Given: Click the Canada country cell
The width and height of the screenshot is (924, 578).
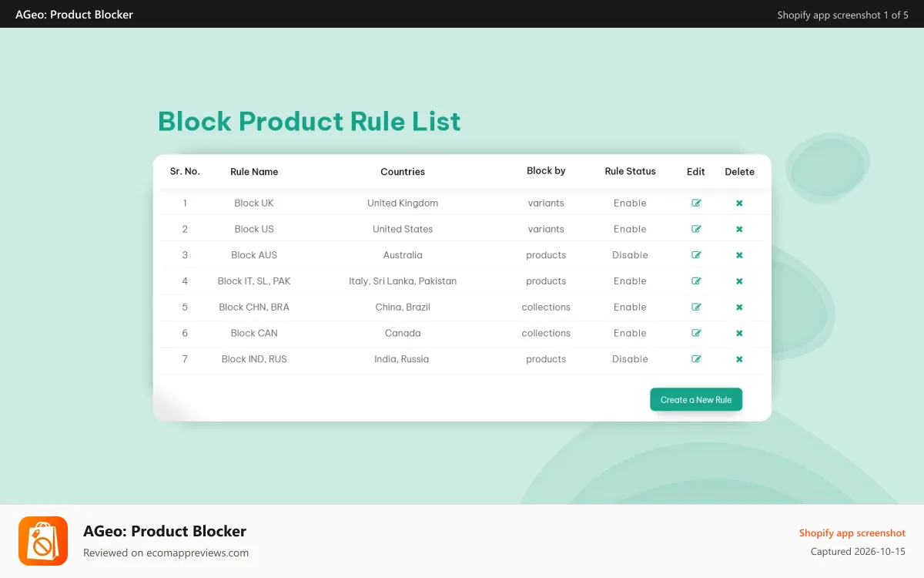Looking at the screenshot, I should 403,333.
